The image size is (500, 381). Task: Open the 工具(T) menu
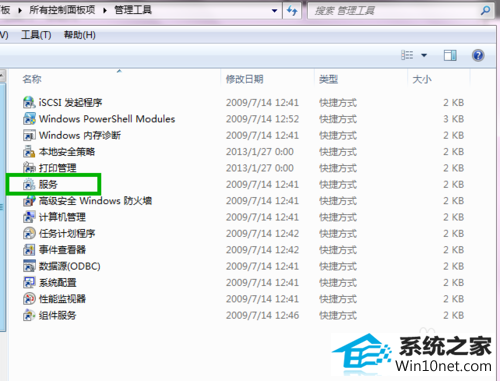point(36,35)
